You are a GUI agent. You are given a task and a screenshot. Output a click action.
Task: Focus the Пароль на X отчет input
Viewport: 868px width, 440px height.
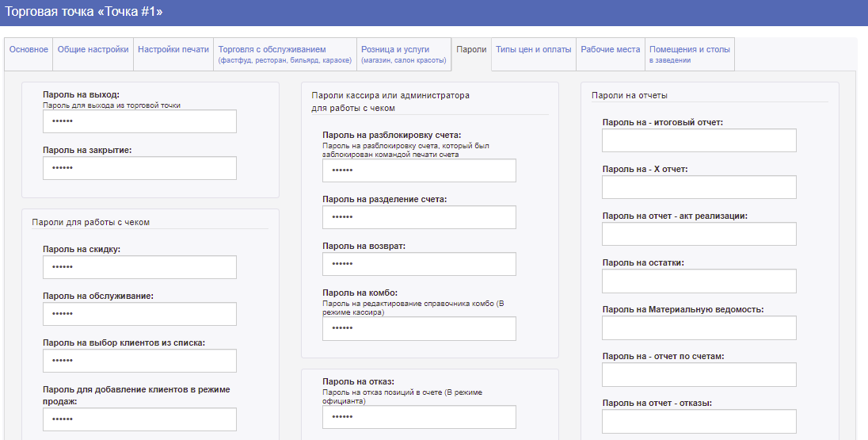click(699, 187)
